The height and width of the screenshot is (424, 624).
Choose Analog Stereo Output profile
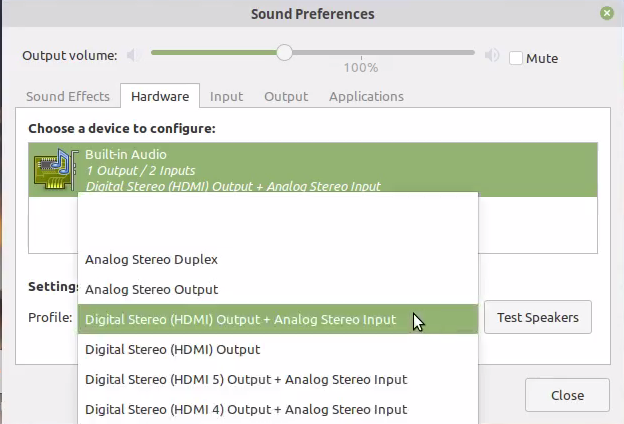(x=151, y=289)
